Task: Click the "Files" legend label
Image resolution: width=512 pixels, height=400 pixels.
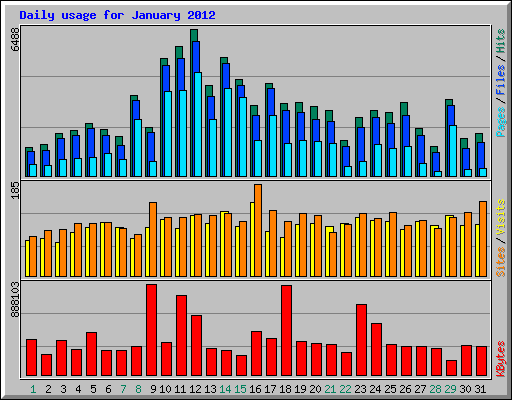Action: click(x=501, y=80)
